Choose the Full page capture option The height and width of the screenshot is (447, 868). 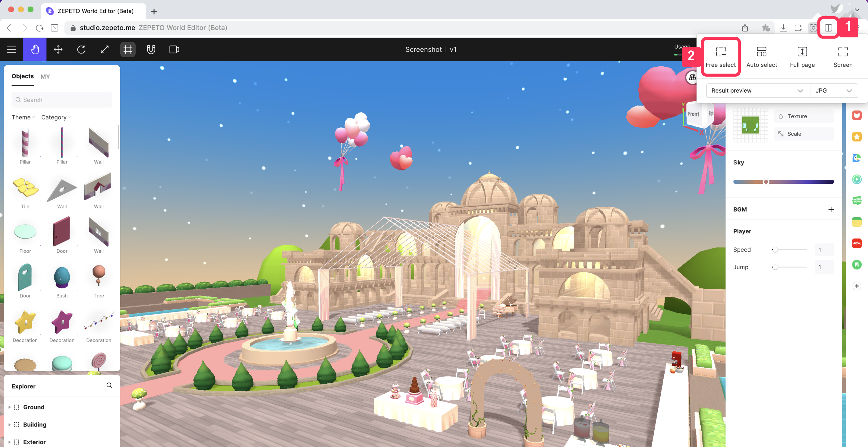tap(802, 57)
